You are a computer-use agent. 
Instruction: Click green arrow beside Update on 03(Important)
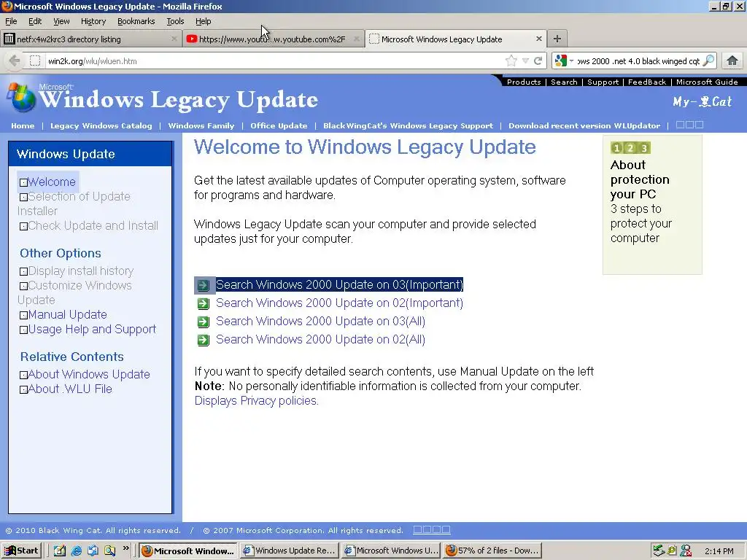(x=204, y=285)
